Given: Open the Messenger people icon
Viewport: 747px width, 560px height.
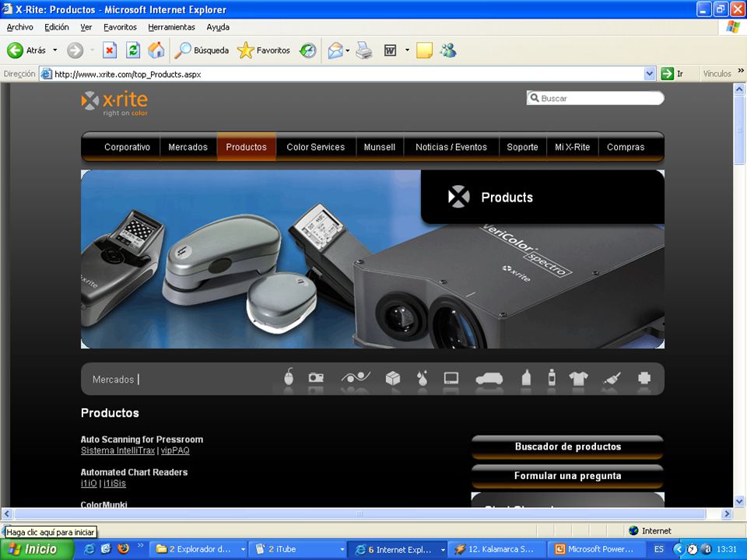Looking at the screenshot, I should point(448,50).
